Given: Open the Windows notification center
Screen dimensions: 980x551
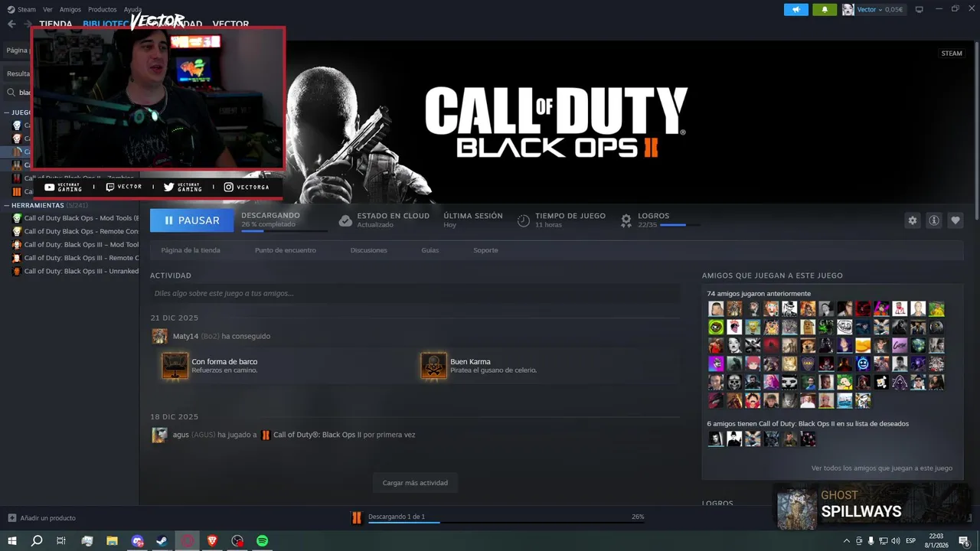Looking at the screenshot, I should [964, 541].
